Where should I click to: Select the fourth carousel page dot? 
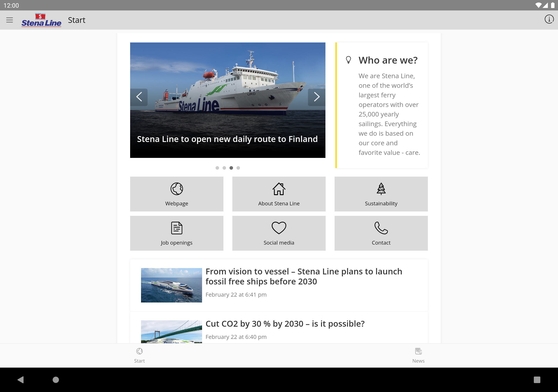[x=238, y=168]
